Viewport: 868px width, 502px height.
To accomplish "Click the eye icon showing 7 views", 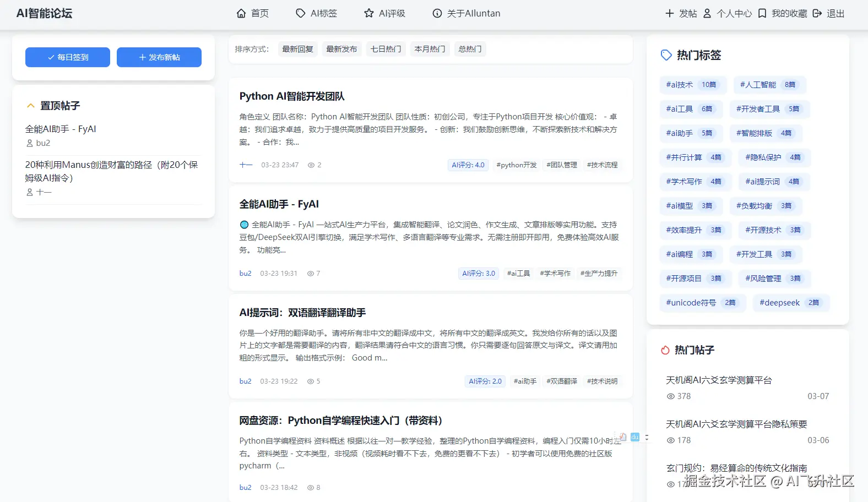I will [x=311, y=274].
